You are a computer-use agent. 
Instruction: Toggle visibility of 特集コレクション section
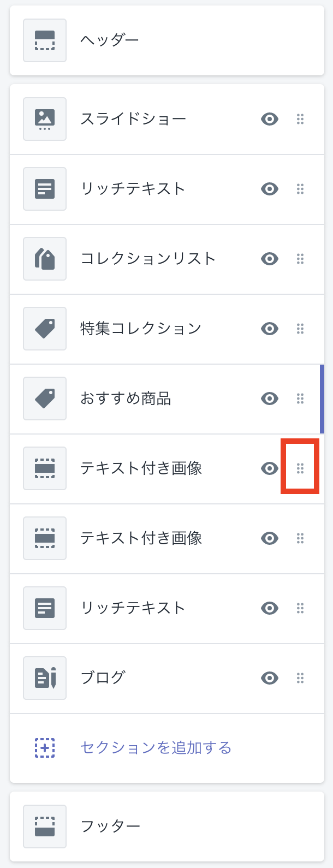pyautogui.click(x=270, y=329)
